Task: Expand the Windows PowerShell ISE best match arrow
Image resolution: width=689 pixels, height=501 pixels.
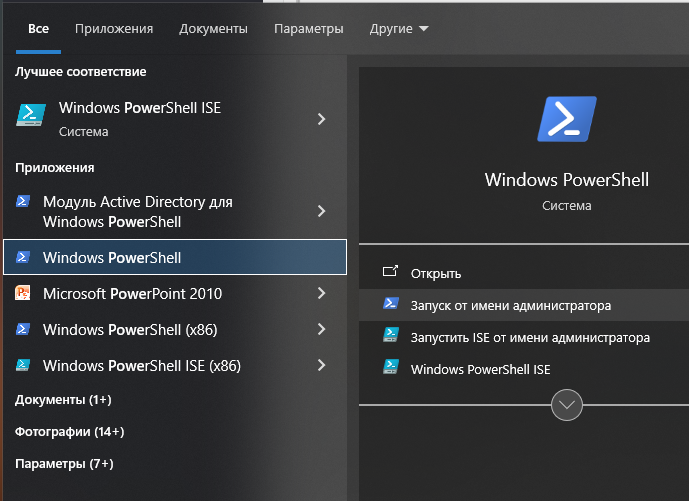Action: coord(321,119)
